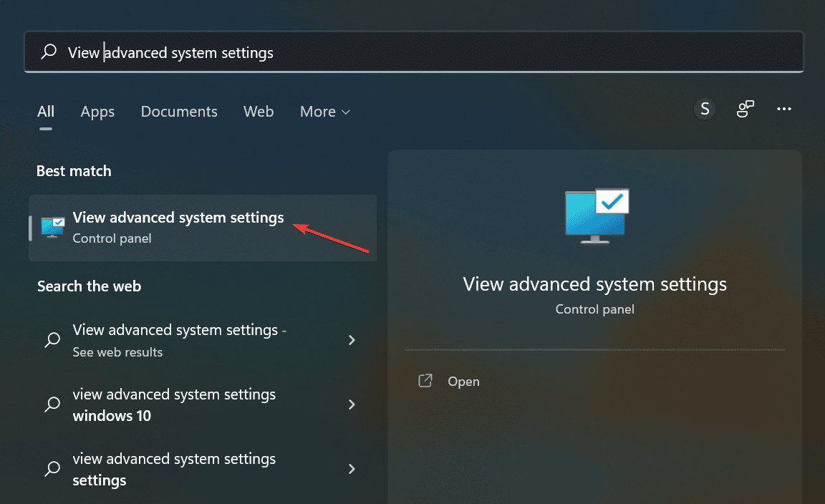Click the preview pane title 'View advanced system settings'
This screenshot has width=825, height=504.
click(x=594, y=284)
